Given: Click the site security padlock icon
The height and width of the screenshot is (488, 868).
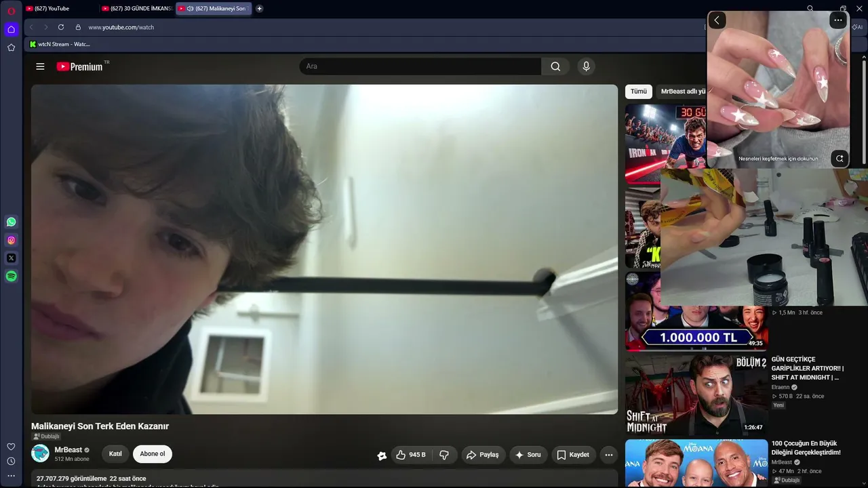Looking at the screenshot, I should click(x=78, y=27).
